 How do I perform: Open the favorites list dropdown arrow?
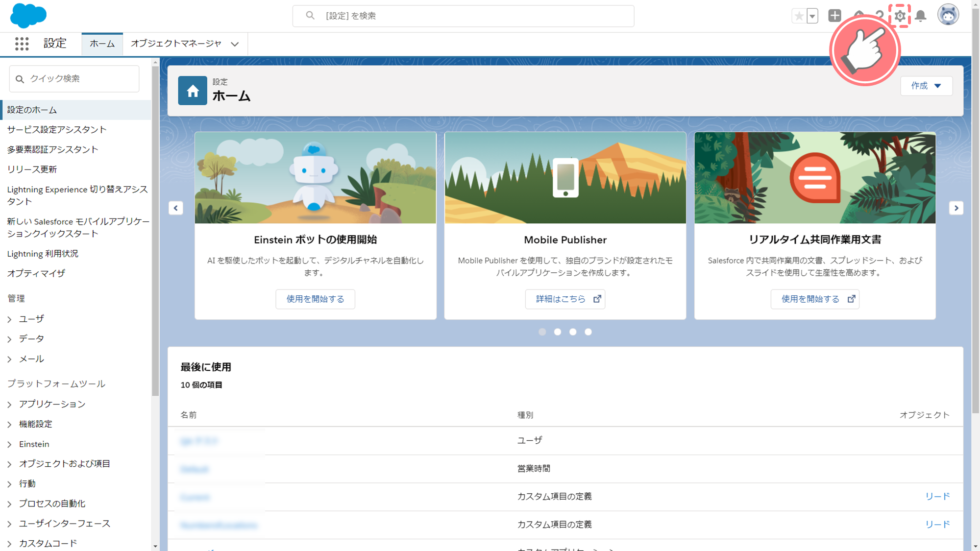click(x=812, y=16)
